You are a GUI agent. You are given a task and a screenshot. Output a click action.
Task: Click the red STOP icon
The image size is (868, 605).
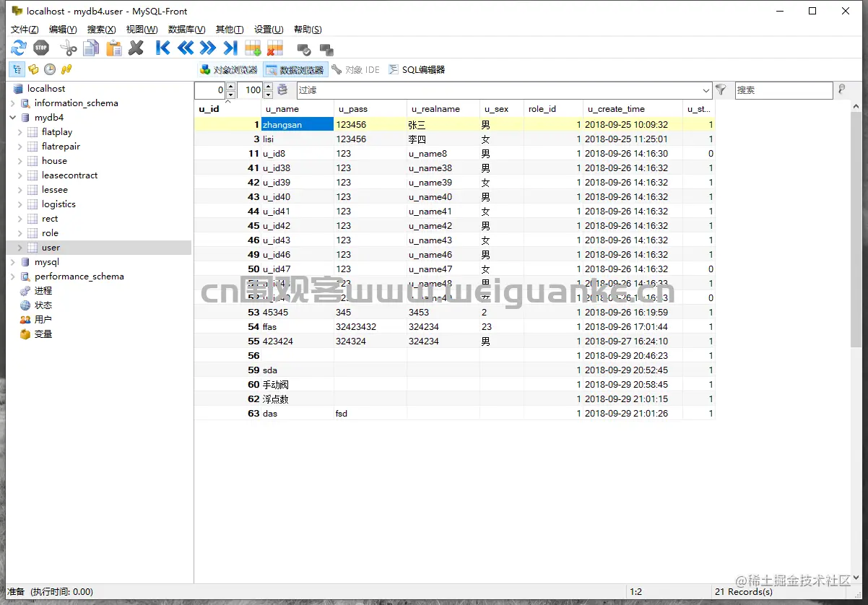[41, 48]
